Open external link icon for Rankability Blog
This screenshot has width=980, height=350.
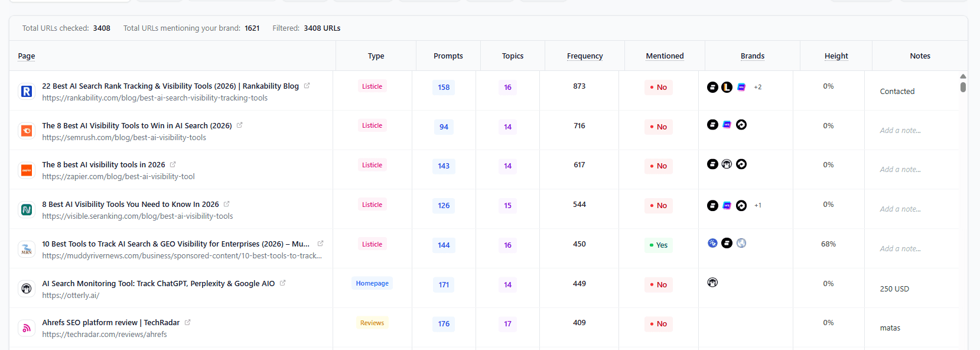pyautogui.click(x=307, y=86)
